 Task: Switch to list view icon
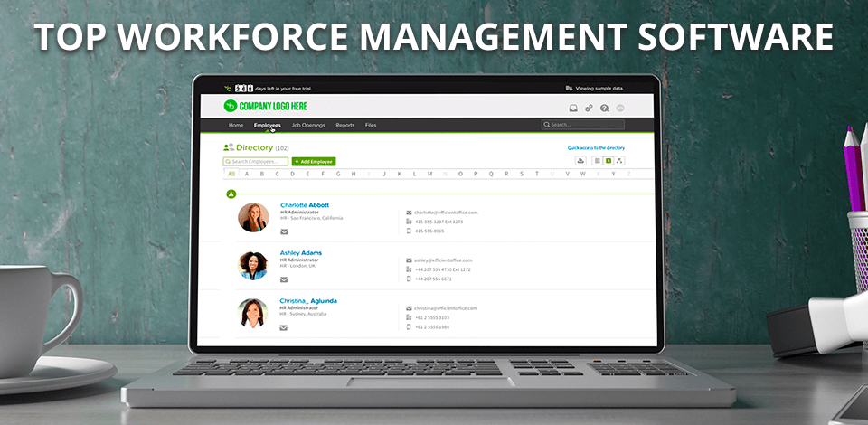[598, 161]
